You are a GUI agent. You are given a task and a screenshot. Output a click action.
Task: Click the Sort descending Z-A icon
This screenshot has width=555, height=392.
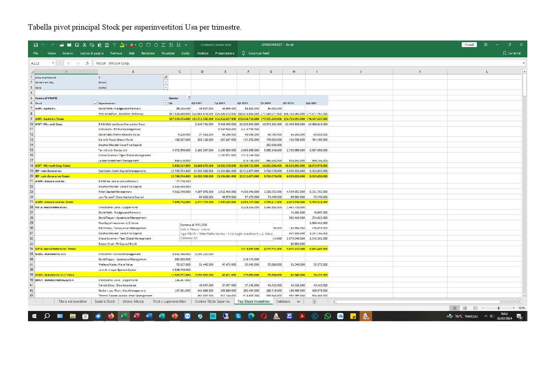(178, 45)
